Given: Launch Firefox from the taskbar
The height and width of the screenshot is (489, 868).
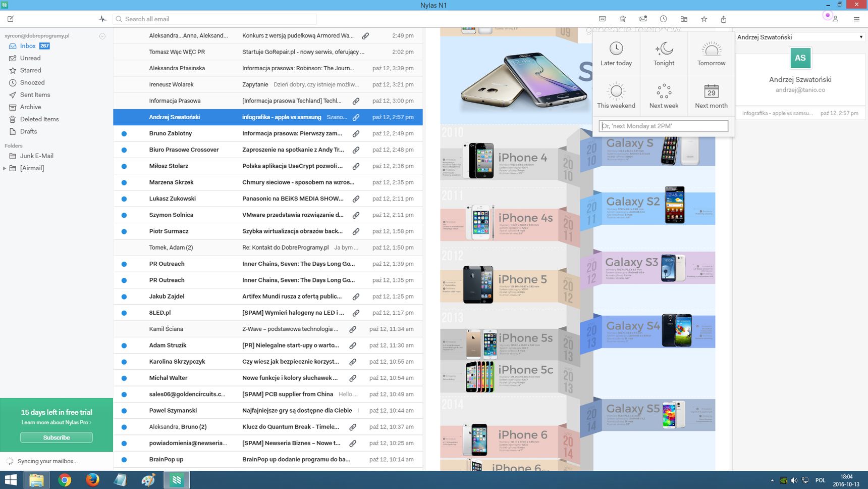Looking at the screenshot, I should [92, 480].
